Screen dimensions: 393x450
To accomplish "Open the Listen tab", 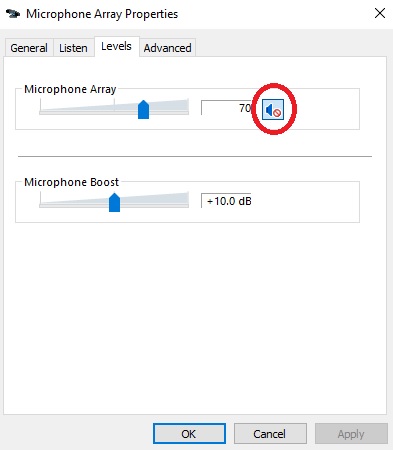I will [73, 48].
